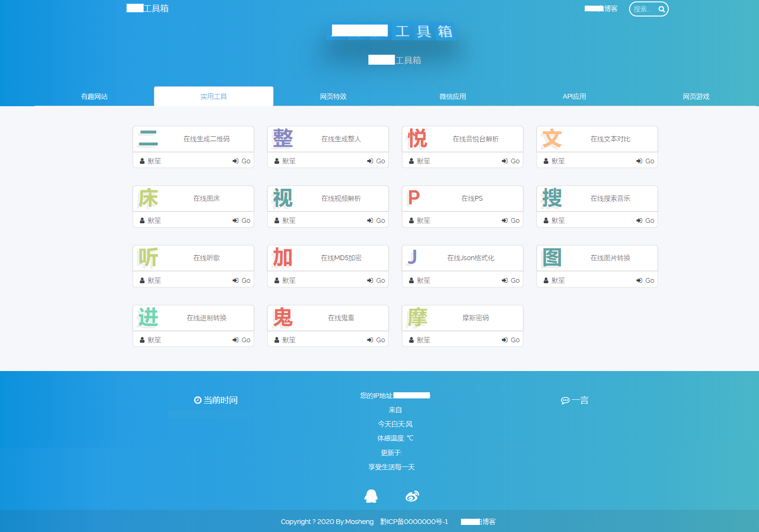Screen dimensions: 759x532
Task: Open the 网页特效 tab
Action: coord(333,96)
